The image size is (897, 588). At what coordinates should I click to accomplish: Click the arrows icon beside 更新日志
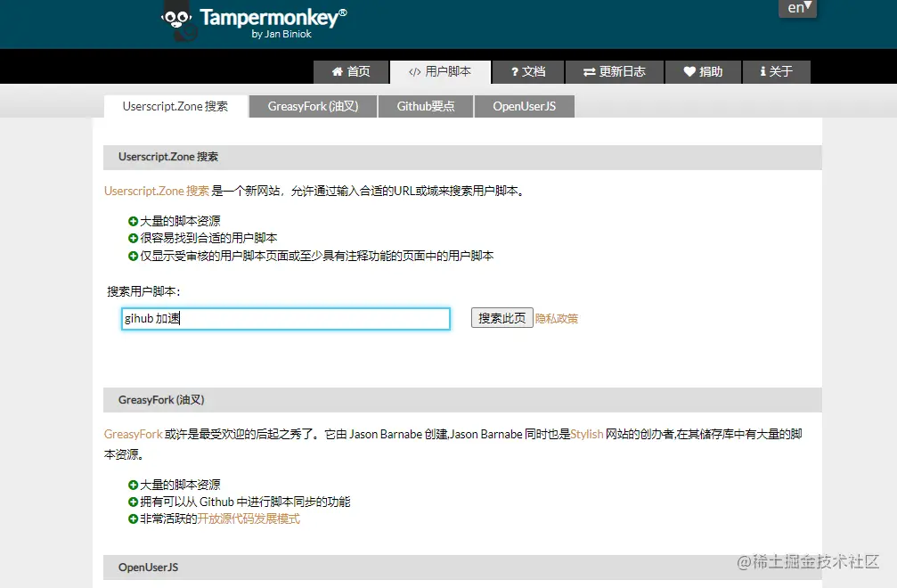589,72
